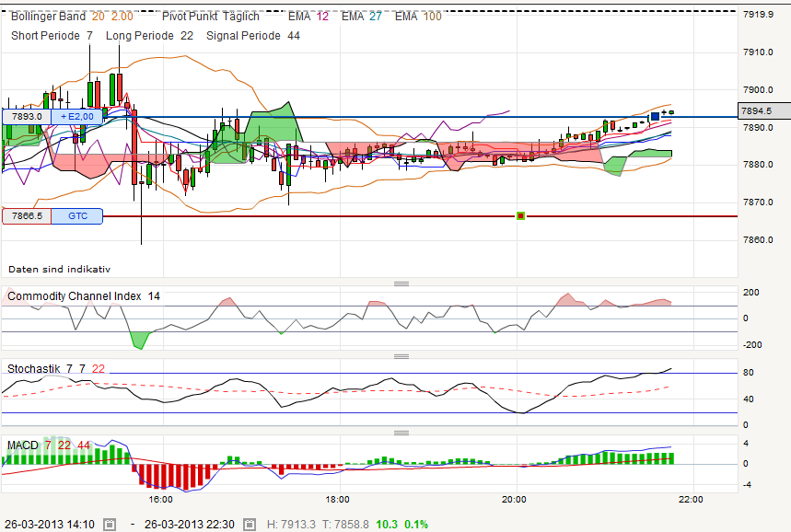Image resolution: width=791 pixels, height=532 pixels.
Task: Click the 16:00 time axis label
Action: tap(161, 500)
